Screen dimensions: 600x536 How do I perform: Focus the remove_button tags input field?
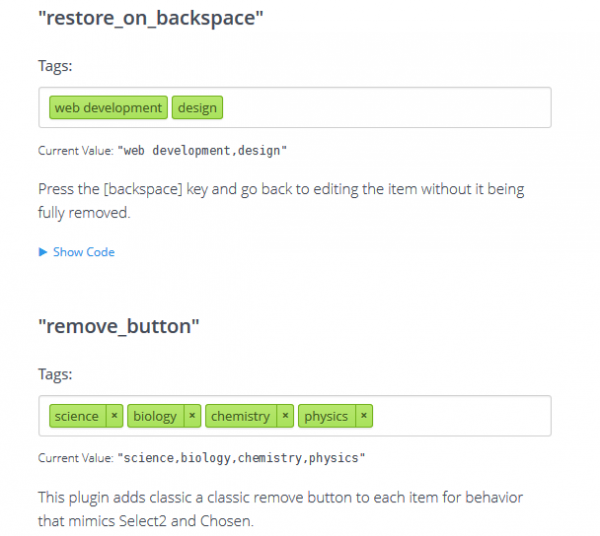(460, 416)
